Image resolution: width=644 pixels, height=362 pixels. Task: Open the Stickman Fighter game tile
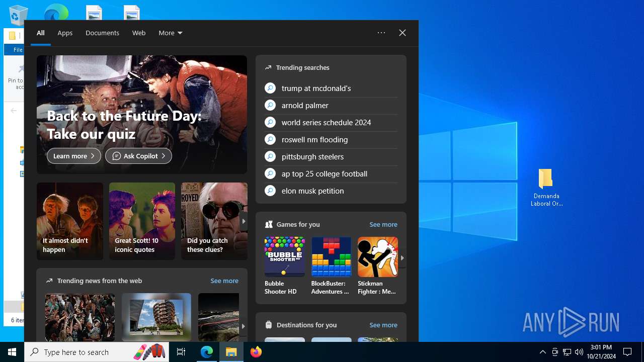(x=378, y=266)
